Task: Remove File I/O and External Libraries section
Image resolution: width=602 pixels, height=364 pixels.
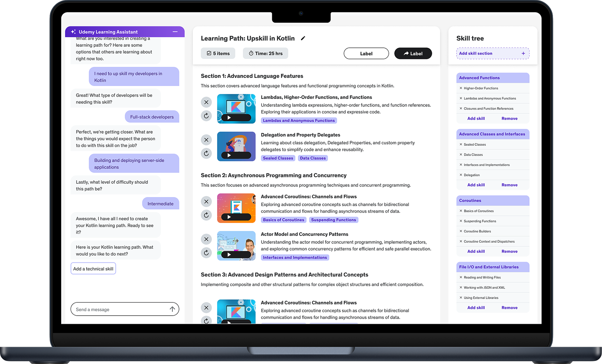Action: coord(510,308)
